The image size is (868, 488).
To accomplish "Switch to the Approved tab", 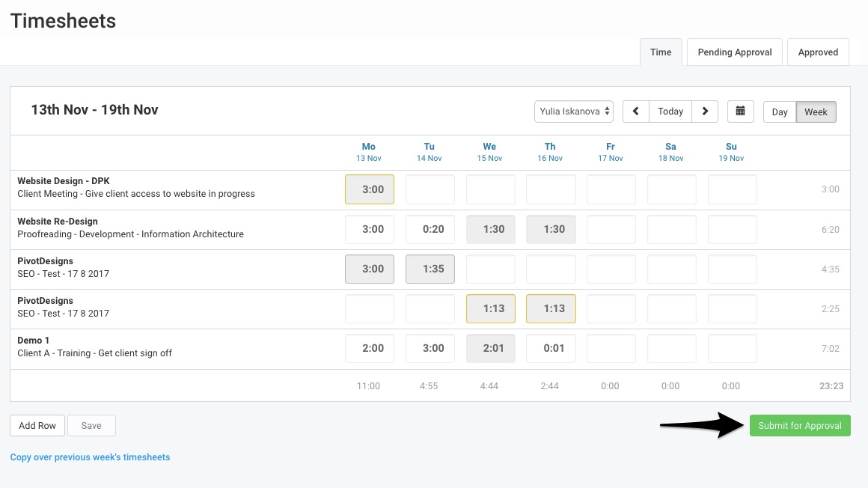I will click(818, 52).
